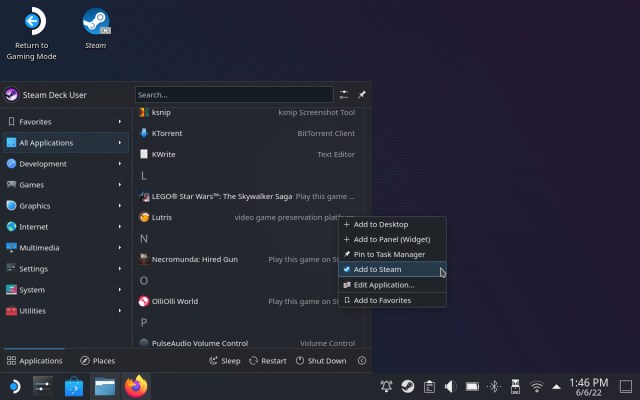Expand the Multimedia category

point(65,248)
